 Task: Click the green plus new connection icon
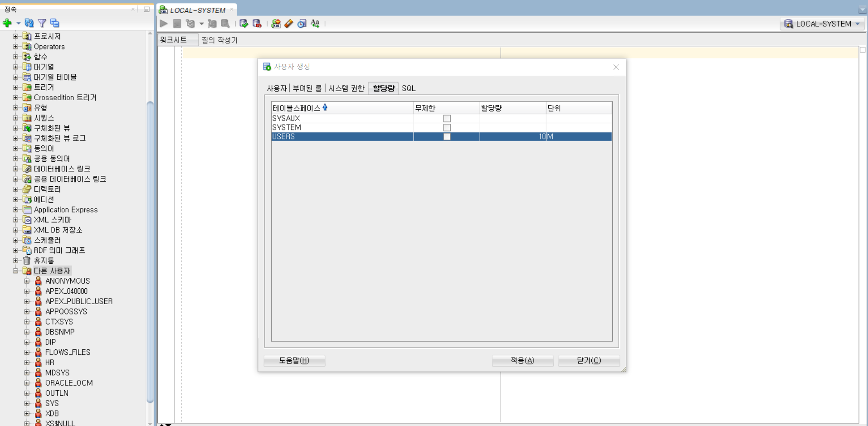[7, 23]
